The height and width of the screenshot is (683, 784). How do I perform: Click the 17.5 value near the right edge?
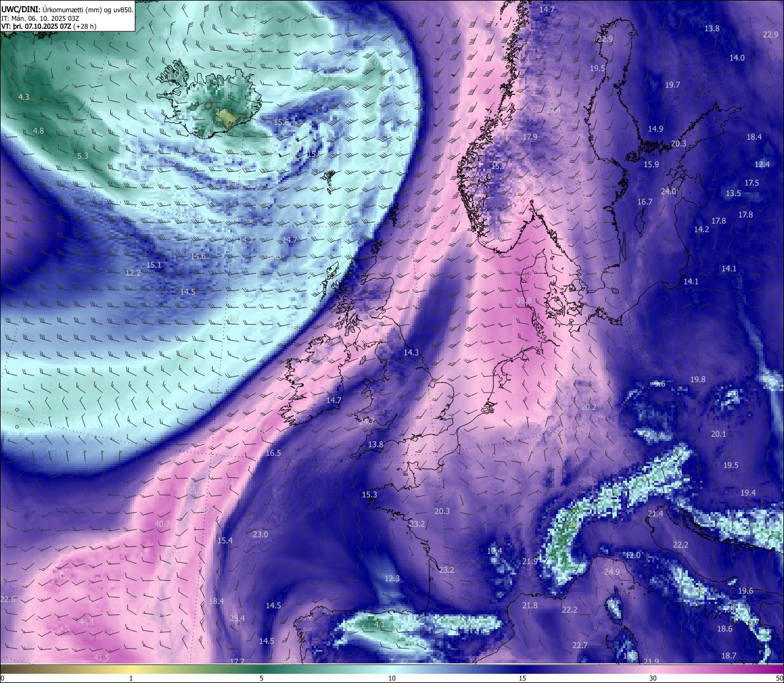click(x=752, y=183)
